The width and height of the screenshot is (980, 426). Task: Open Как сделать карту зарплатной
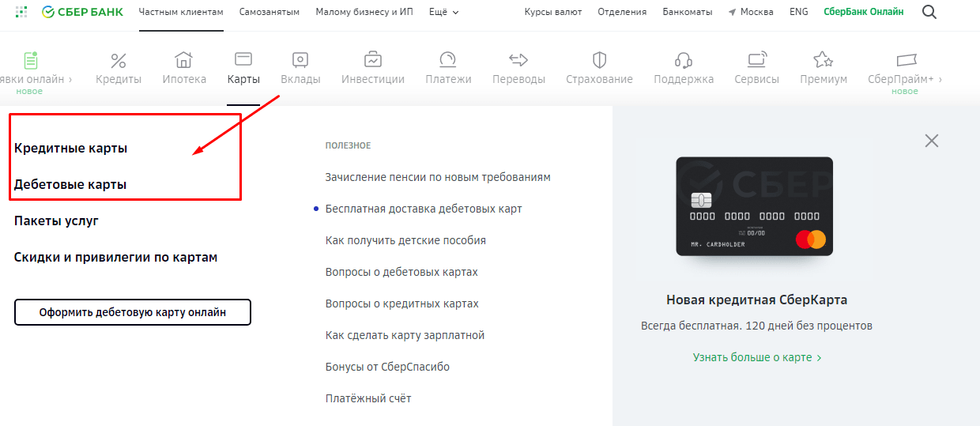(405, 335)
